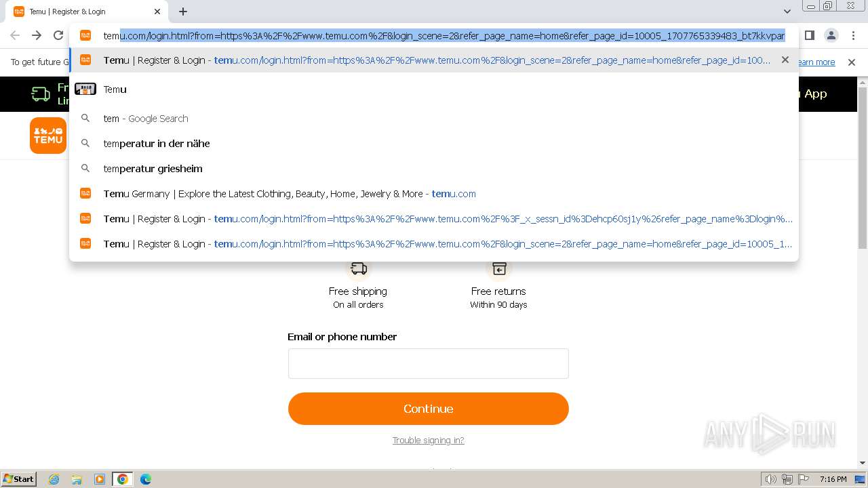
Task: Click the browser back arrow
Action: (15, 35)
